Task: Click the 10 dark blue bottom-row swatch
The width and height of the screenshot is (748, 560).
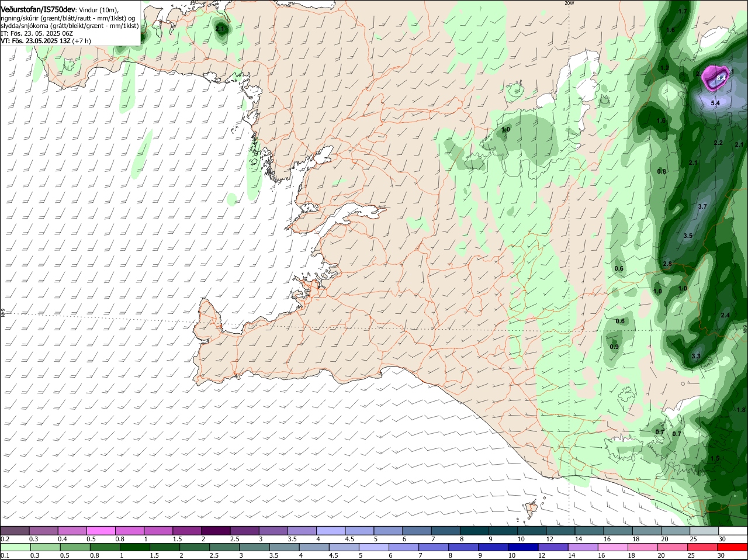Action: (x=524, y=547)
